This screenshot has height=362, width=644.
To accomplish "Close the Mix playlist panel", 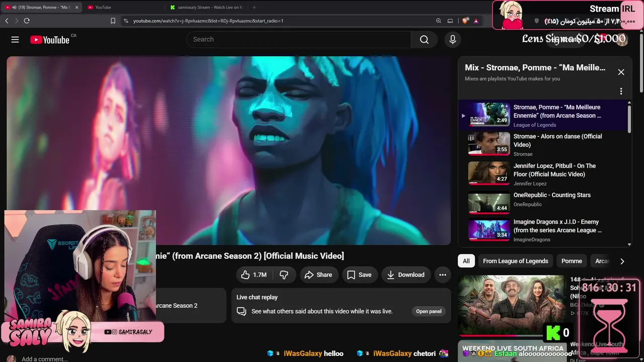I will click(621, 72).
